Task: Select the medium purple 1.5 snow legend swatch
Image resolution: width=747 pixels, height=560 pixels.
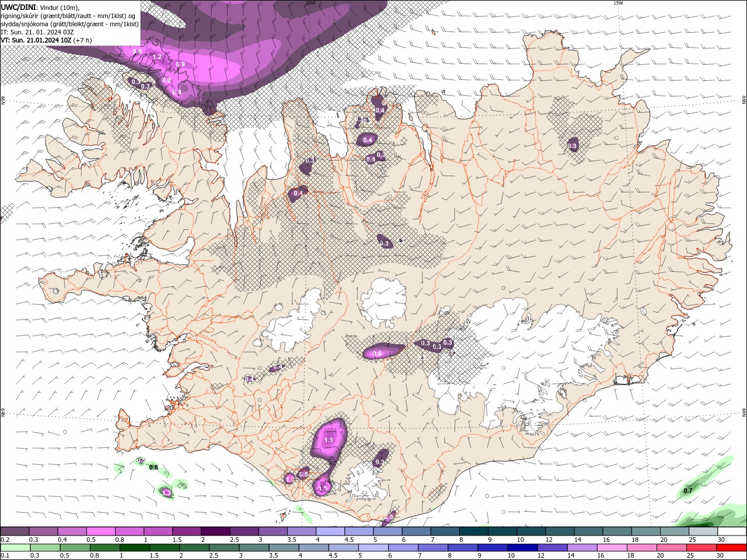Action: click(x=187, y=531)
